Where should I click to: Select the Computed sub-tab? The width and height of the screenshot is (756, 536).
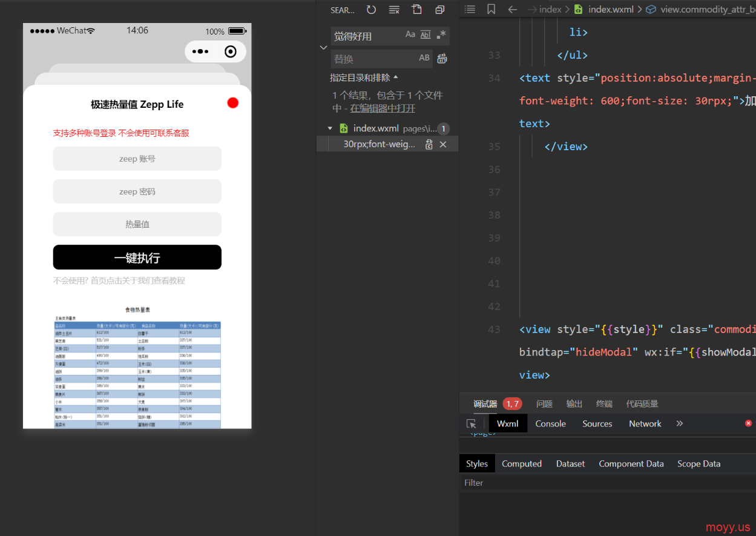pos(522,463)
